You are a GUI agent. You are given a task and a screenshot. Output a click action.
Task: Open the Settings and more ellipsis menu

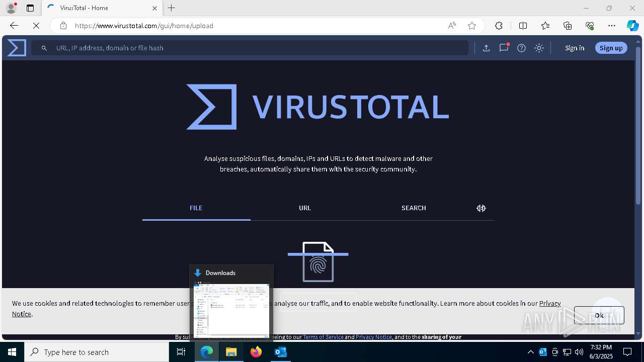click(x=612, y=26)
